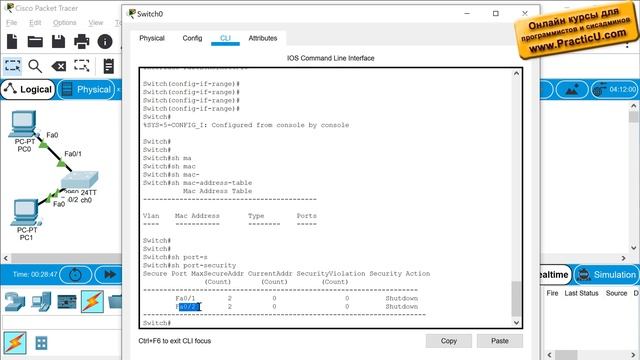Click the CLI vertical scrollbar thumb
640x360 pixels.
516,298
